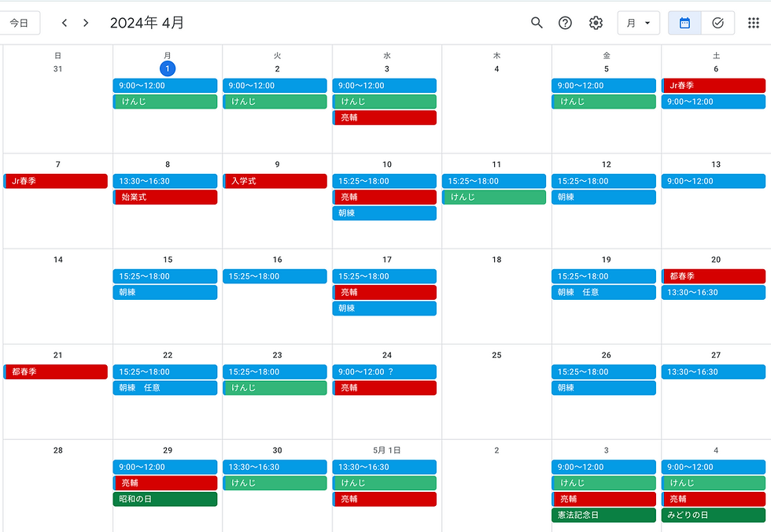The width and height of the screenshot is (771, 532).
Task: Select date number 4 under 木
Action: tap(496, 68)
